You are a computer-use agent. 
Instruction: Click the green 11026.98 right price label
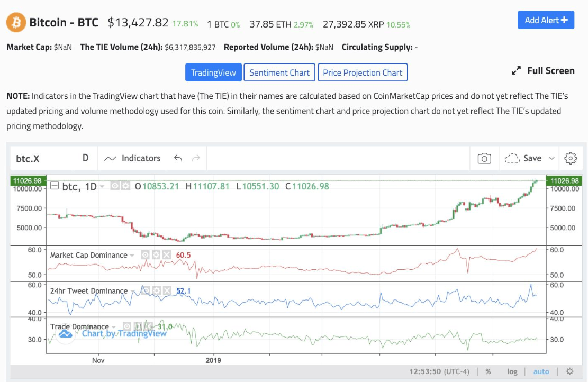click(x=564, y=181)
